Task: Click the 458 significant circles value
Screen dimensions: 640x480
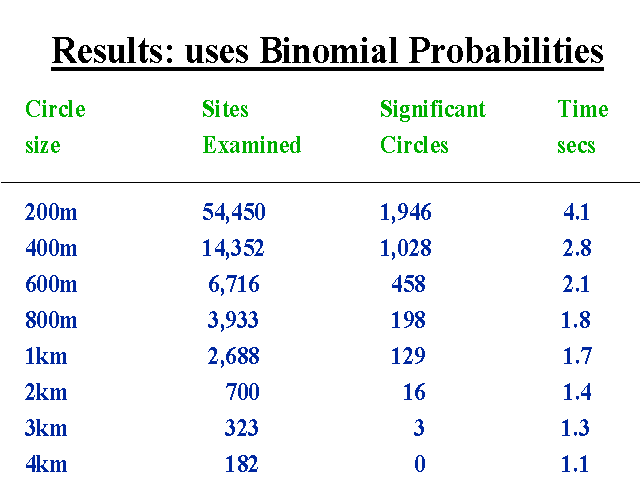Action: (408, 284)
